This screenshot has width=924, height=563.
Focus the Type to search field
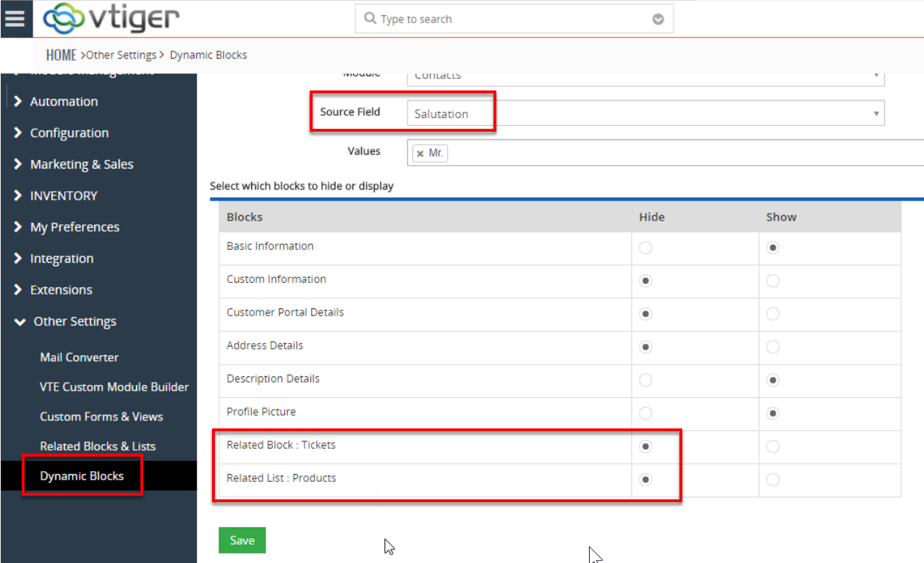tap(514, 19)
